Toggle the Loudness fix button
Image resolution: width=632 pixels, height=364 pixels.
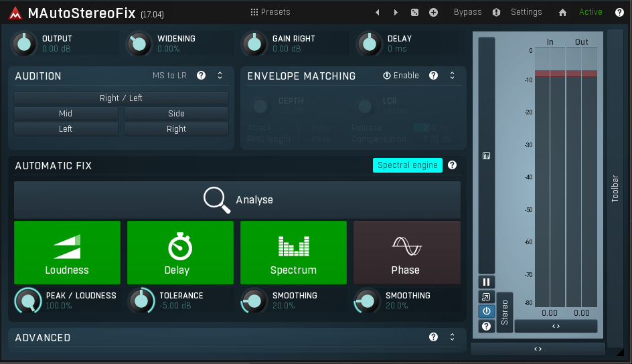pyautogui.click(x=67, y=253)
